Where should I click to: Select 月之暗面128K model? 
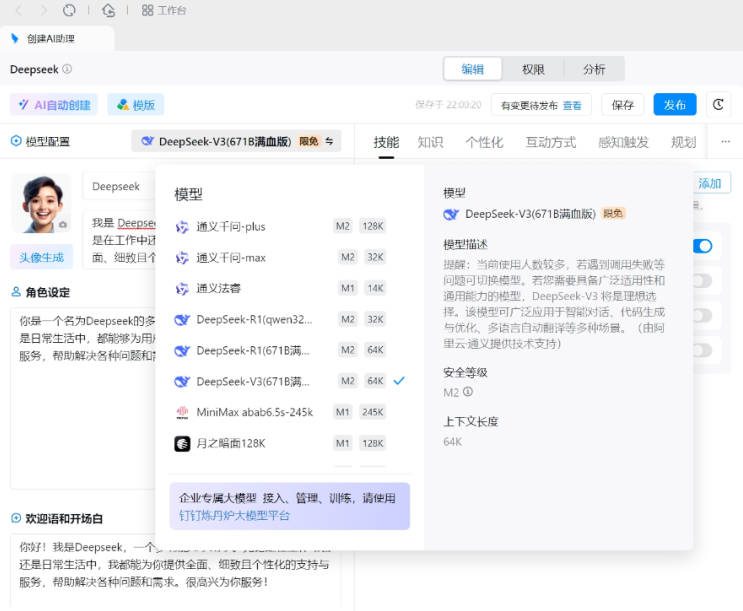tap(289, 443)
